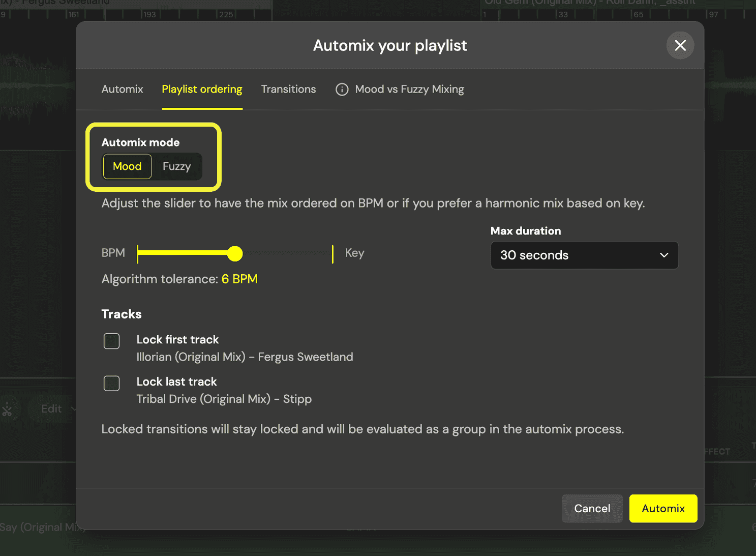Click the Key label to mix by key
756x556 pixels.
[354, 253]
